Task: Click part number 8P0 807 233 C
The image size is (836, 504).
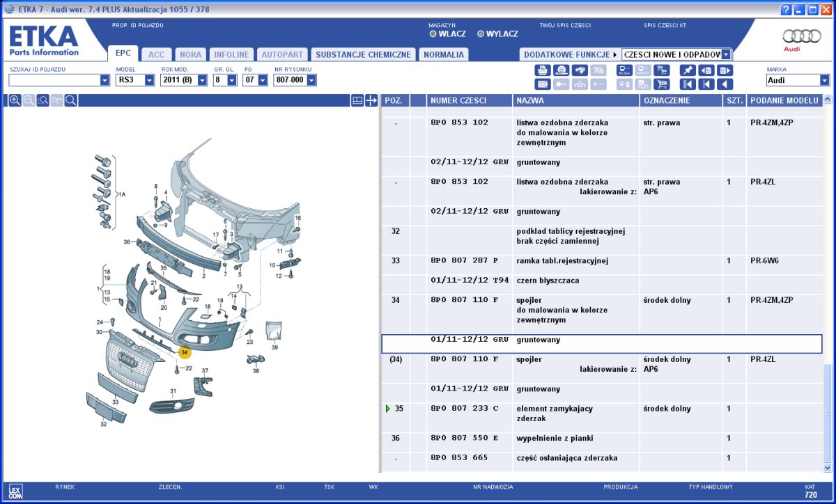Action: tap(465, 409)
